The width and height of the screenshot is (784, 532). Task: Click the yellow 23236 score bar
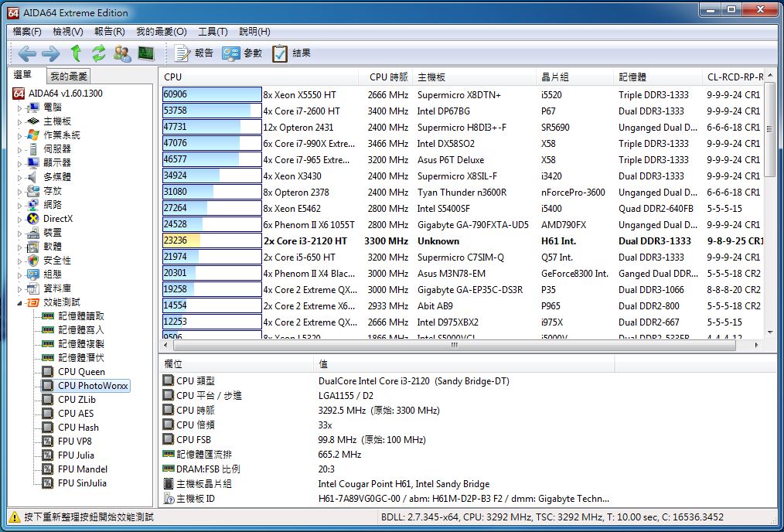212,241
